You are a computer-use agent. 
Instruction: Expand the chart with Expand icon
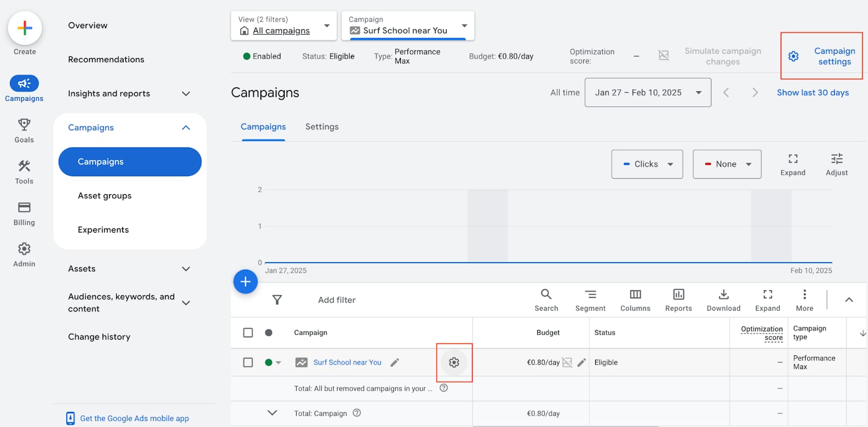(793, 164)
